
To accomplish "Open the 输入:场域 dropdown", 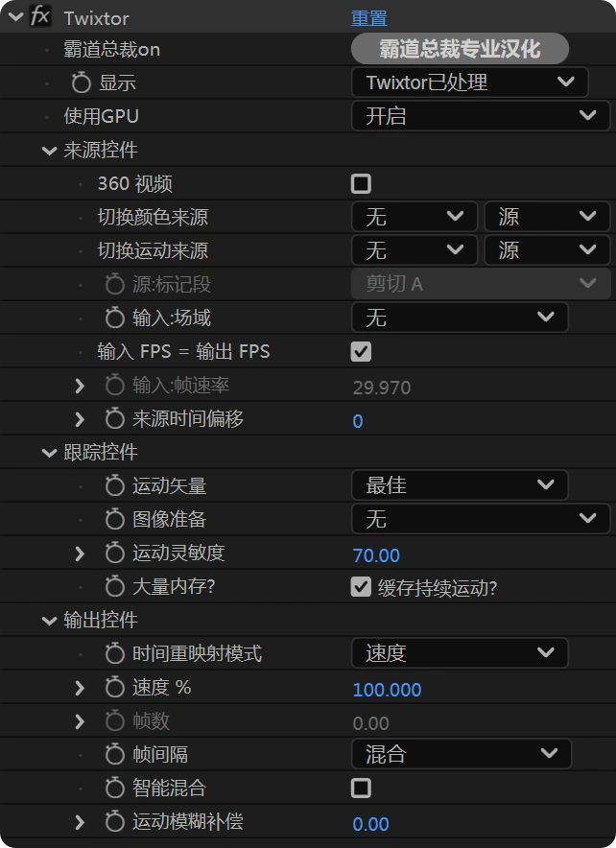I will [x=460, y=318].
